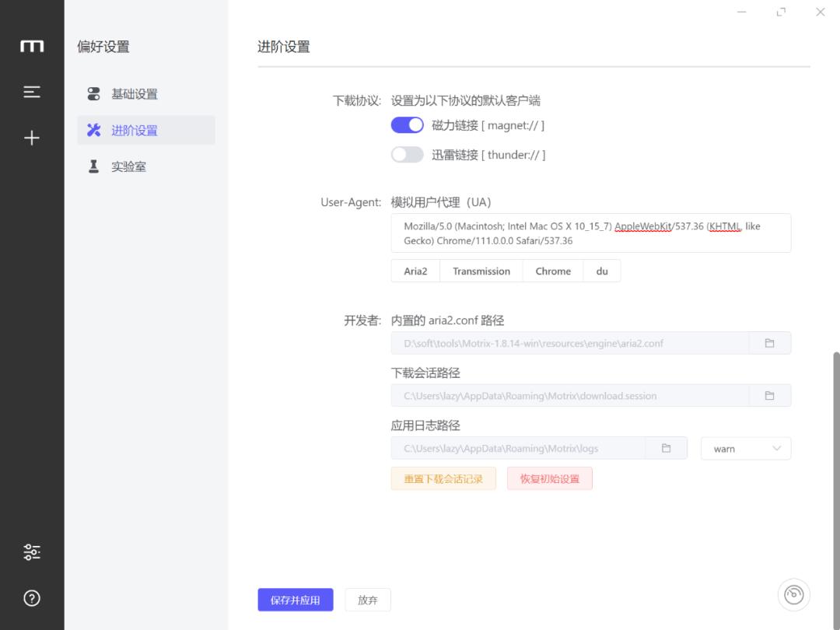Disable the magnet link default client toggle
Image resolution: width=840 pixels, height=630 pixels.
(407, 124)
